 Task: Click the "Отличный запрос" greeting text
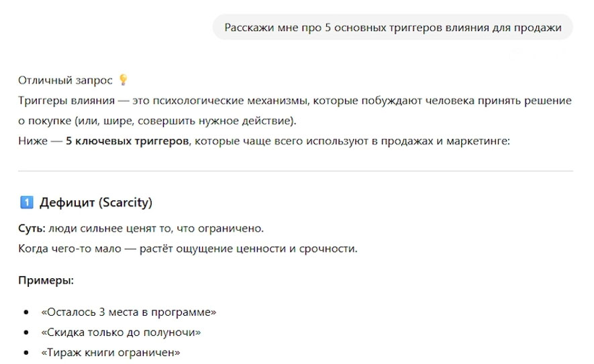(x=65, y=80)
